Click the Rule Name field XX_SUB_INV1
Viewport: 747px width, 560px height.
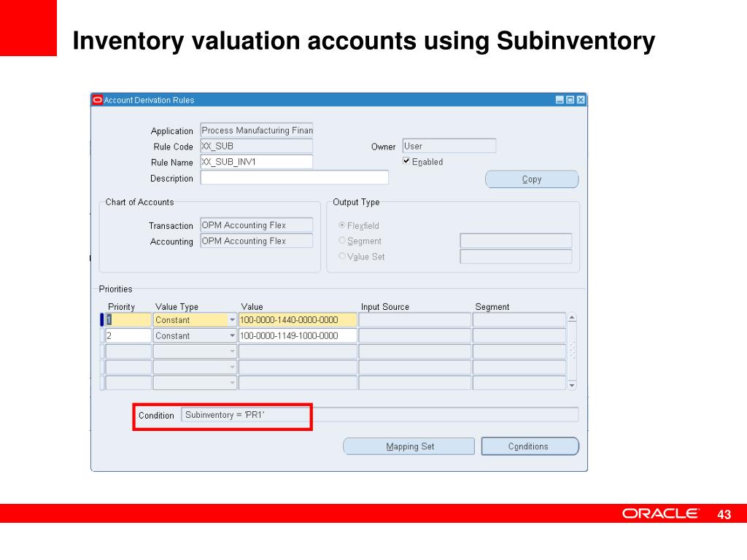tap(256, 162)
